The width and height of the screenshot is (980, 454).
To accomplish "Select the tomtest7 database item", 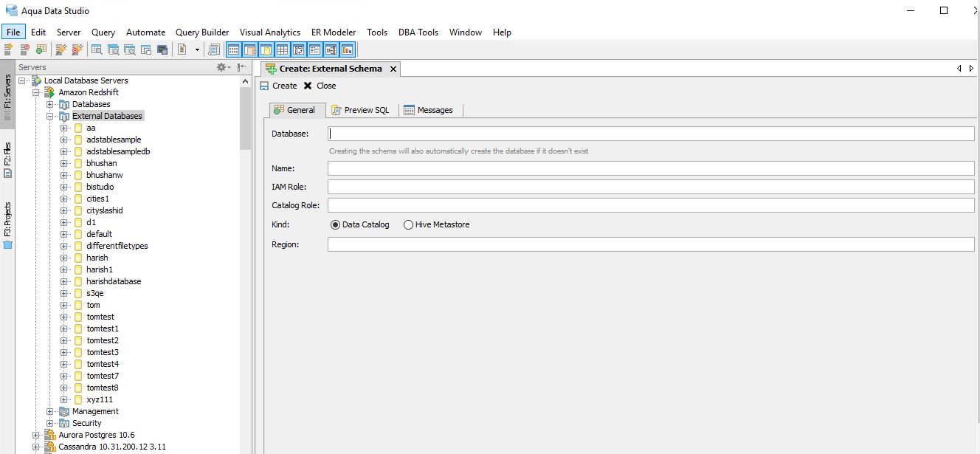I will (x=103, y=376).
